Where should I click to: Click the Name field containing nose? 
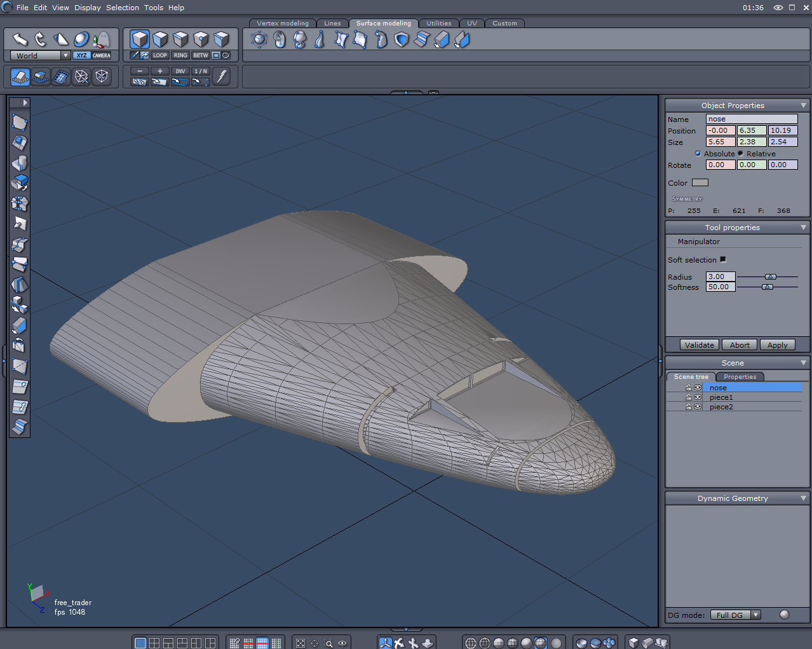tap(752, 119)
